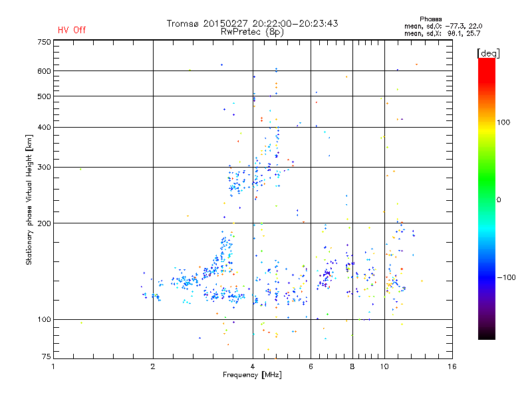The image size is (532, 399).
Task: Click the x-axis '4' tick label
Action: (x=253, y=366)
